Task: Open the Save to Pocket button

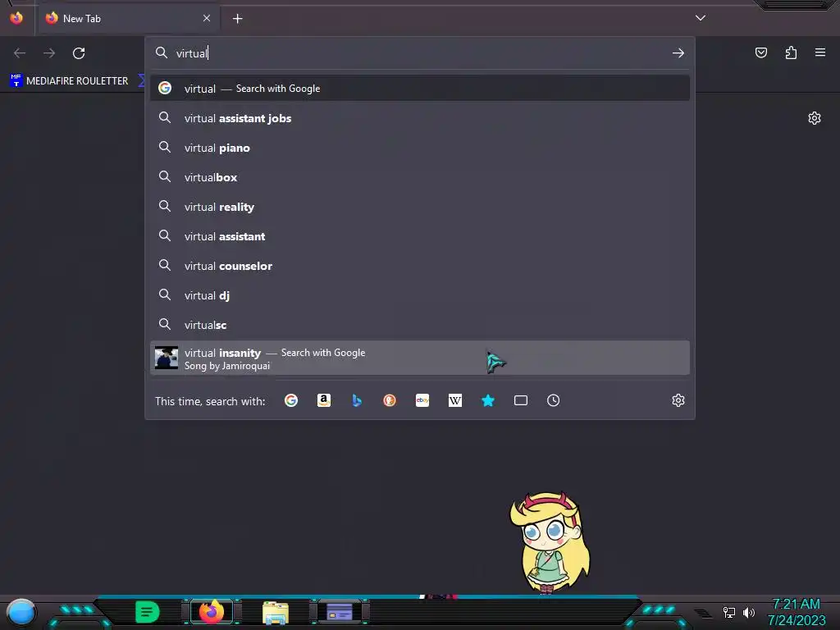Action: [x=760, y=52]
